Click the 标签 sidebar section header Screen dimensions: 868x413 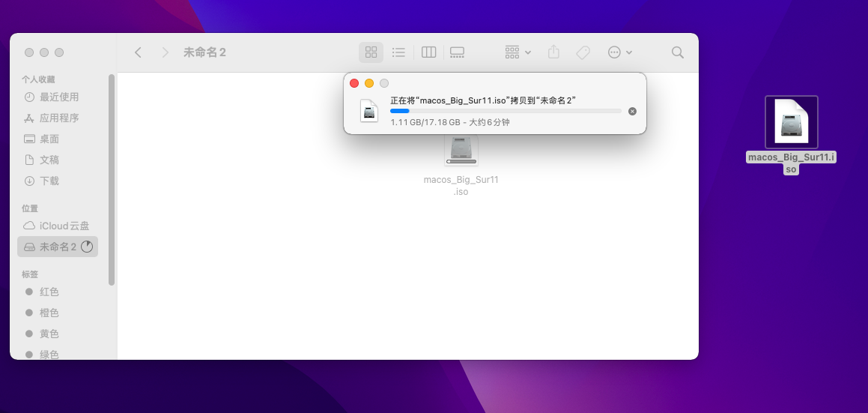pyautogui.click(x=30, y=274)
